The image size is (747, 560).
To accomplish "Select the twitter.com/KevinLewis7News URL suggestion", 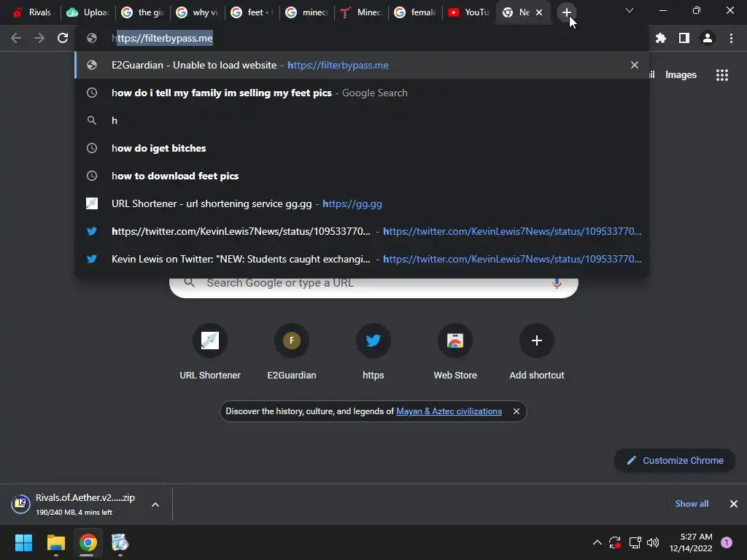I will [x=362, y=231].
